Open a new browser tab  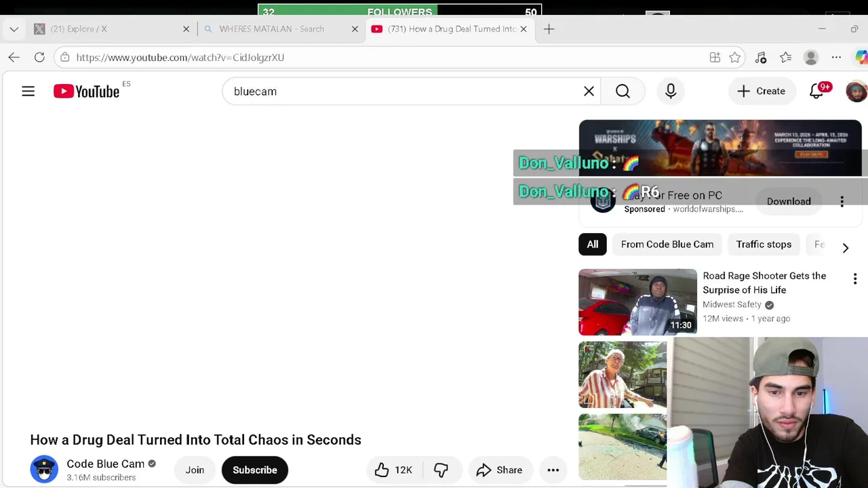[549, 29]
